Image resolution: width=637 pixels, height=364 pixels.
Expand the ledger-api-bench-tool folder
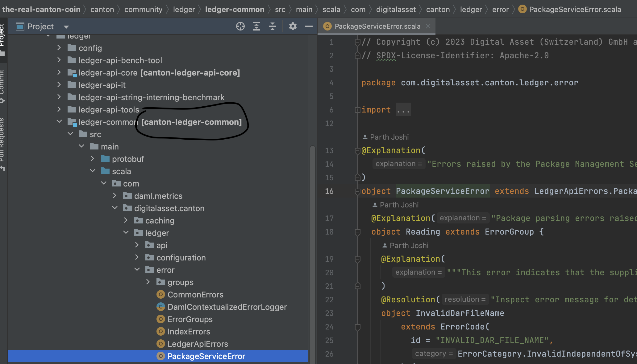click(x=59, y=60)
